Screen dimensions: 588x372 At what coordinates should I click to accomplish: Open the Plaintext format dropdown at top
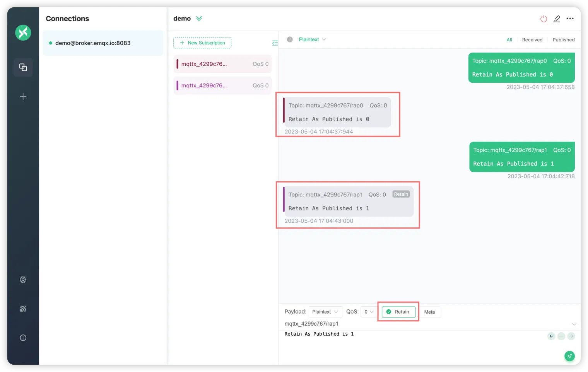312,39
